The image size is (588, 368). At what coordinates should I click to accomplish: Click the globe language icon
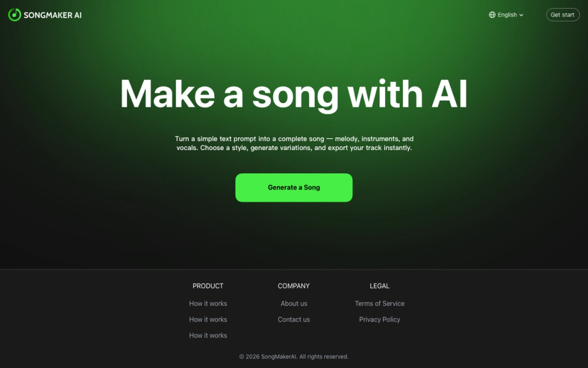pos(492,15)
